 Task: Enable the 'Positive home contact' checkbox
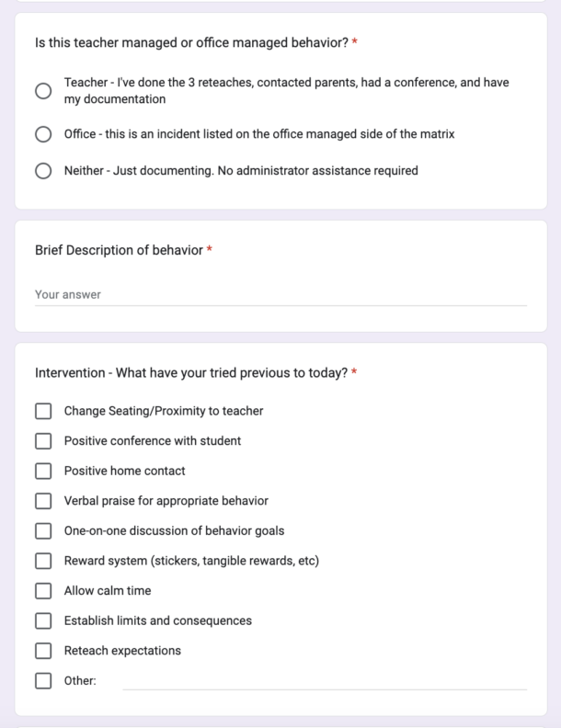coord(43,471)
